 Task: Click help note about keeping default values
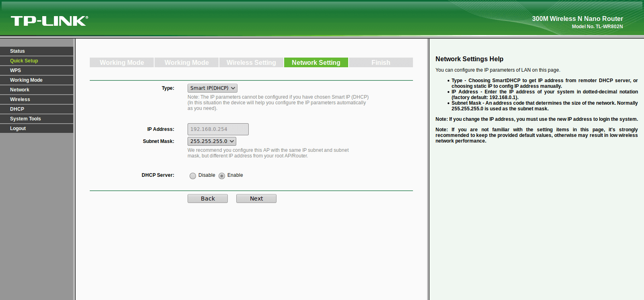(537, 135)
